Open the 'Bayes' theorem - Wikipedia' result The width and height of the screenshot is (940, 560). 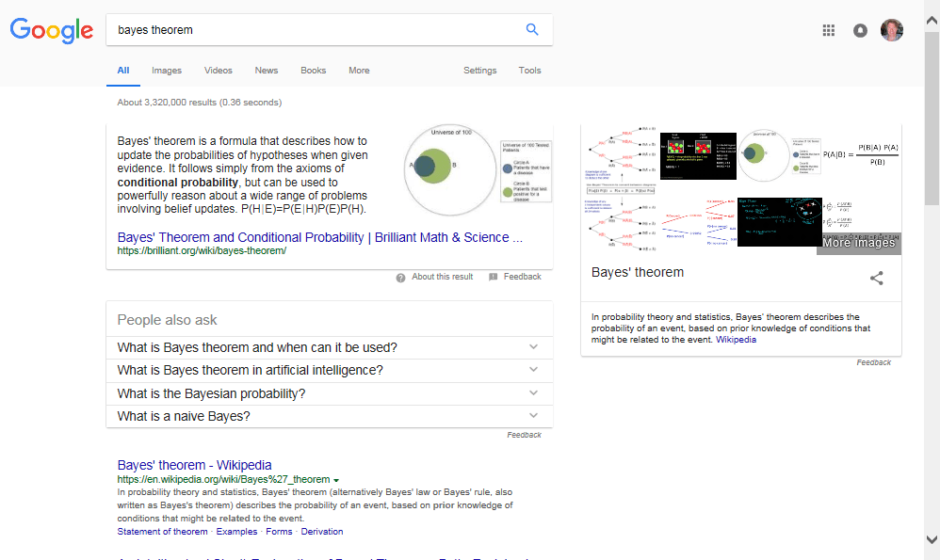coord(194,465)
